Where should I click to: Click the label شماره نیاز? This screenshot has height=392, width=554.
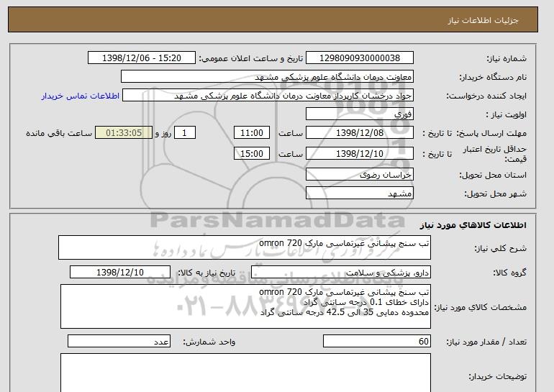click(x=507, y=59)
